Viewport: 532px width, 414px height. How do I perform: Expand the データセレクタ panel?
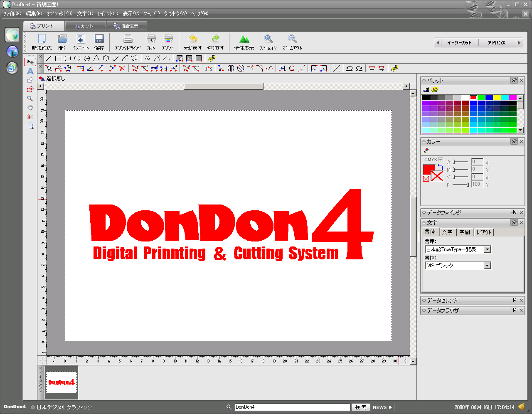[424, 301]
